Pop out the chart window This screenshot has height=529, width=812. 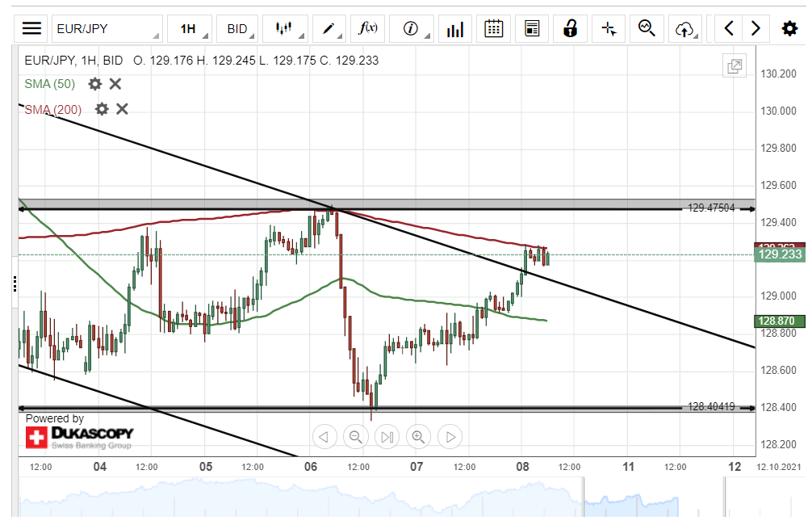point(735,65)
